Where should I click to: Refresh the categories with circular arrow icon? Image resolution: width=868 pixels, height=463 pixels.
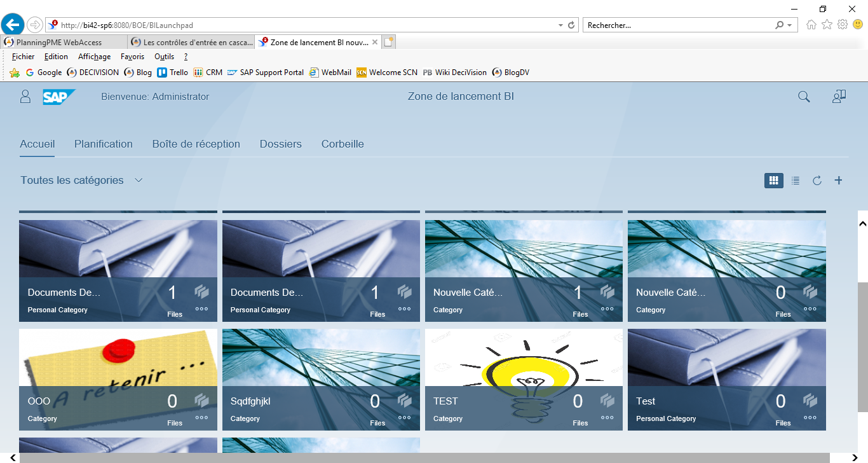[x=817, y=181]
